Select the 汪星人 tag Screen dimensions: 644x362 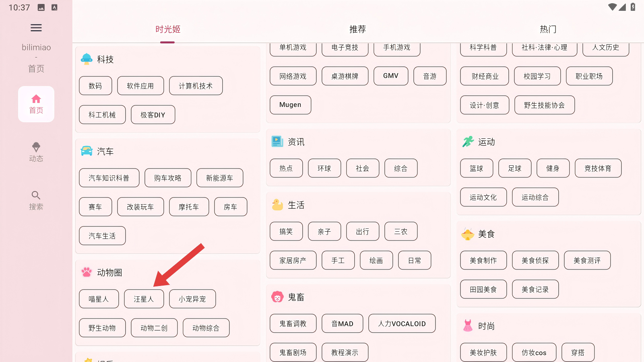144,299
